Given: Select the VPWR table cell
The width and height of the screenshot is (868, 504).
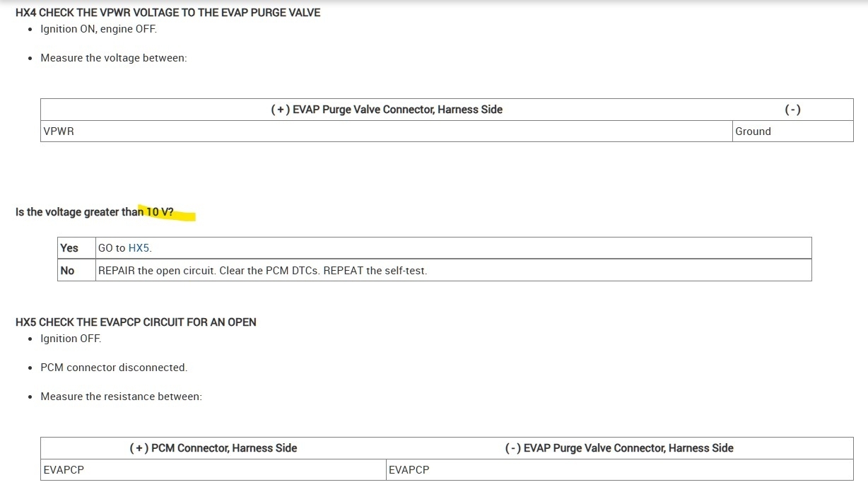Looking at the screenshot, I should [x=59, y=131].
